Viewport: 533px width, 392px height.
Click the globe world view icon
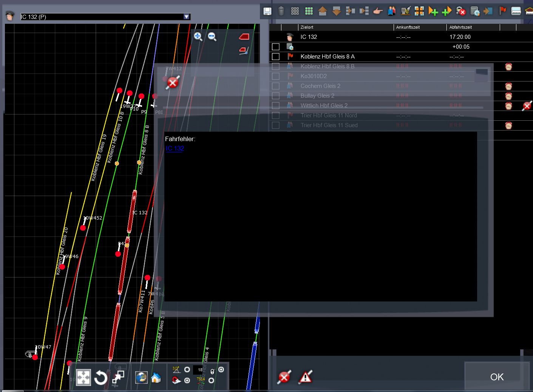[142, 377]
